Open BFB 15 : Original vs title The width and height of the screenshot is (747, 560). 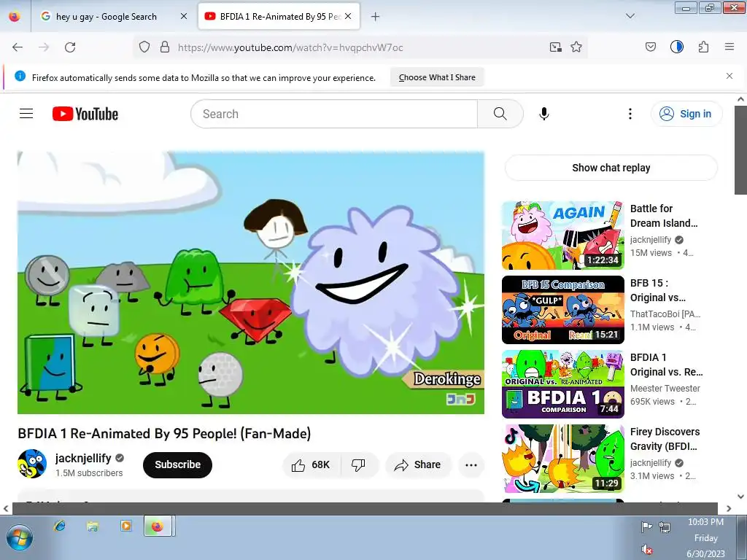point(658,290)
